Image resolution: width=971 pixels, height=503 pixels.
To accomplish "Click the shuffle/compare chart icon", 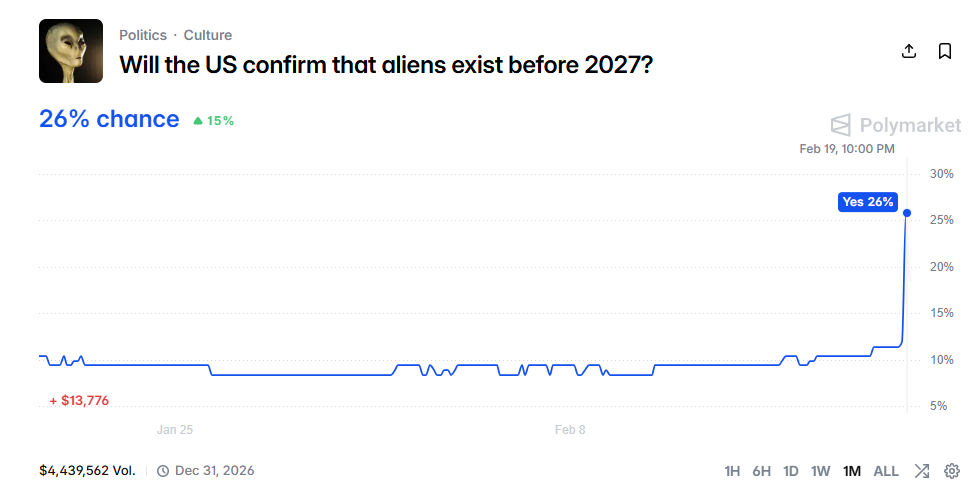I will click(922, 471).
